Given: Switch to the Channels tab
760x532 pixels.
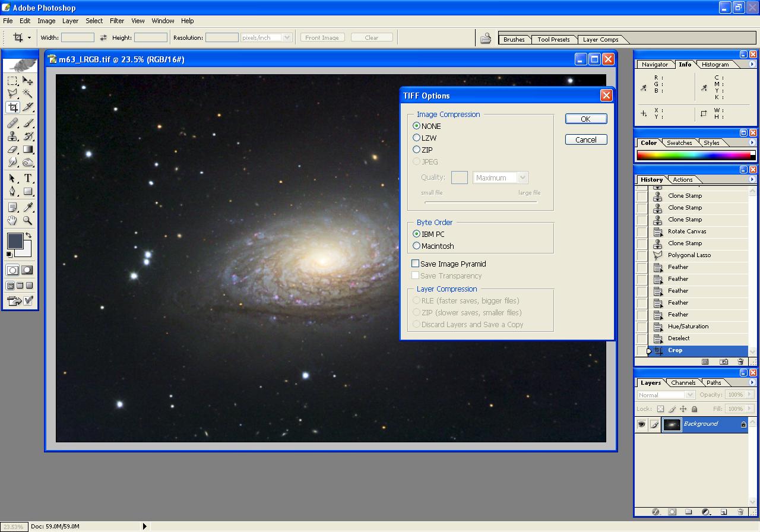Looking at the screenshot, I should (x=683, y=383).
